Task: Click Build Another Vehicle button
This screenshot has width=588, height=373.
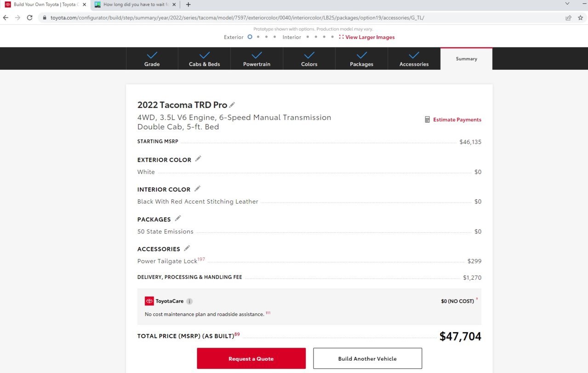Action: (367, 358)
